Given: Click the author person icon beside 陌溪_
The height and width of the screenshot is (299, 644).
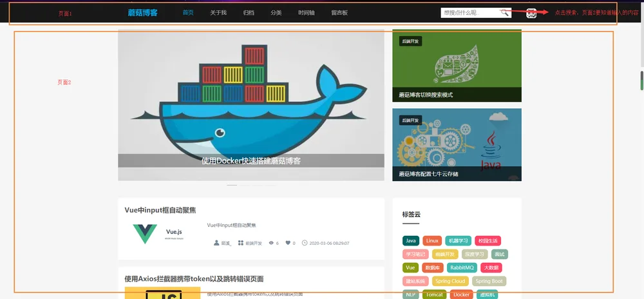Looking at the screenshot, I should click(216, 243).
